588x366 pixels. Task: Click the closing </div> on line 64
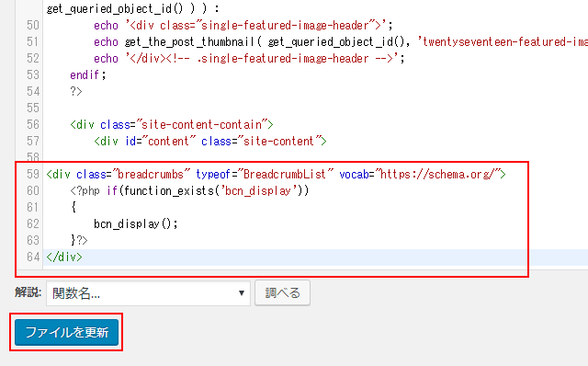pos(64,257)
